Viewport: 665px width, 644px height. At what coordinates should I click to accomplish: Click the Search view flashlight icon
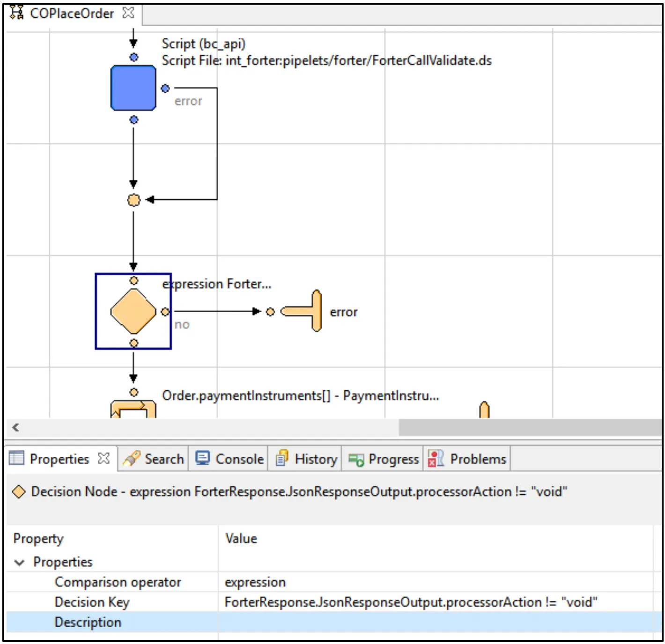pos(131,459)
